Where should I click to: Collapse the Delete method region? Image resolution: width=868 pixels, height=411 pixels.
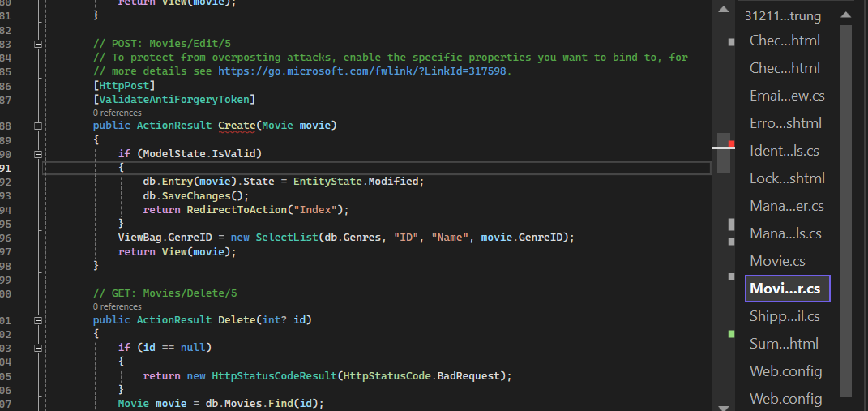38,320
